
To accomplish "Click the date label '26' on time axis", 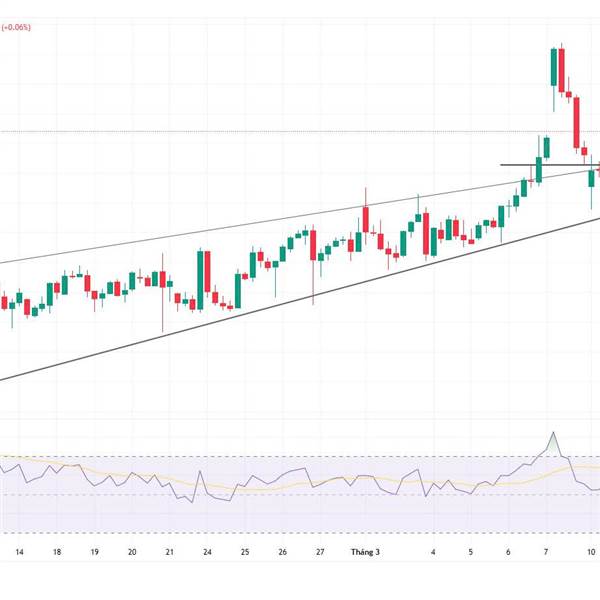I will (282, 552).
